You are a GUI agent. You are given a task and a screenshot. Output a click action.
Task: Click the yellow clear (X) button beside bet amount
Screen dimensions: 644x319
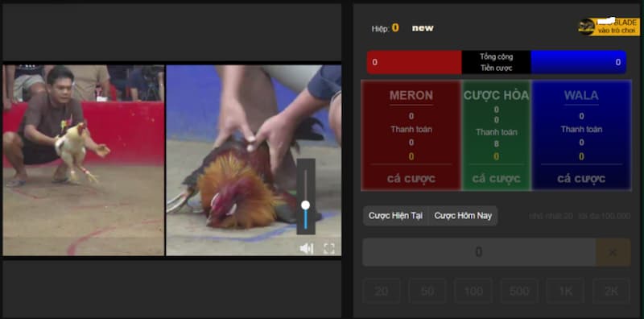click(613, 252)
